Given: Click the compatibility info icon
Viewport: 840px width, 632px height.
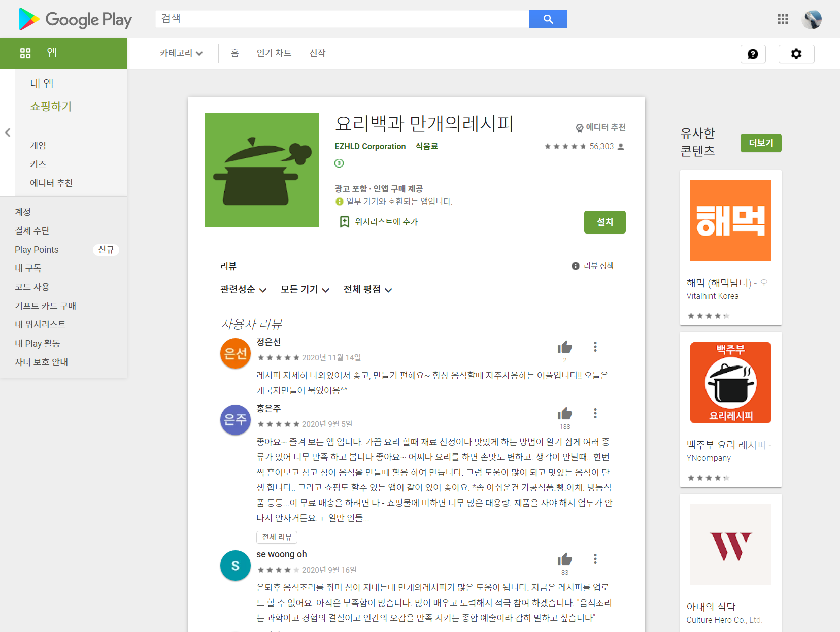Looking at the screenshot, I should pyautogui.click(x=340, y=202).
